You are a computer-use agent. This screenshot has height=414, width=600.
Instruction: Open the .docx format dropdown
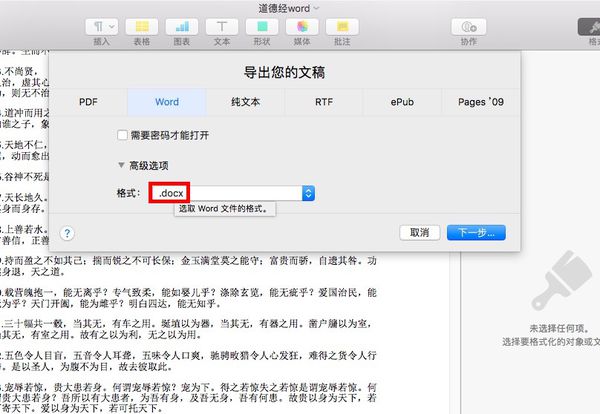pyautogui.click(x=232, y=193)
